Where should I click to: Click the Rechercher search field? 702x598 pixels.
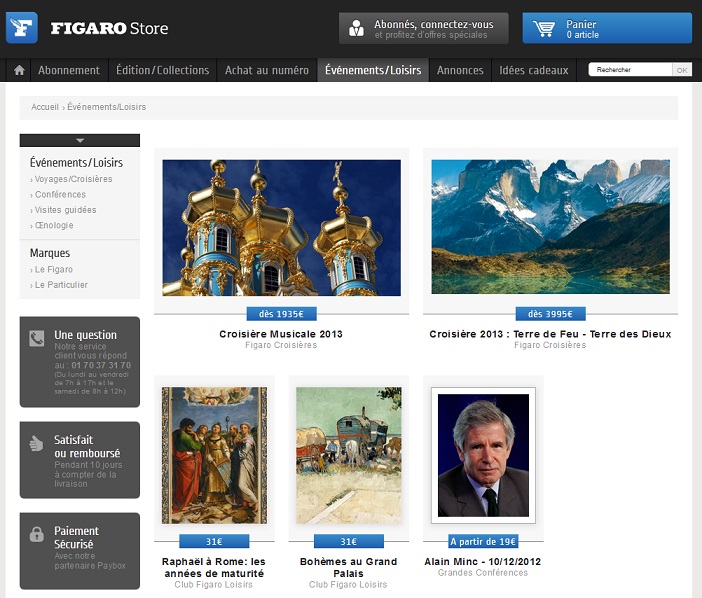pyautogui.click(x=630, y=70)
